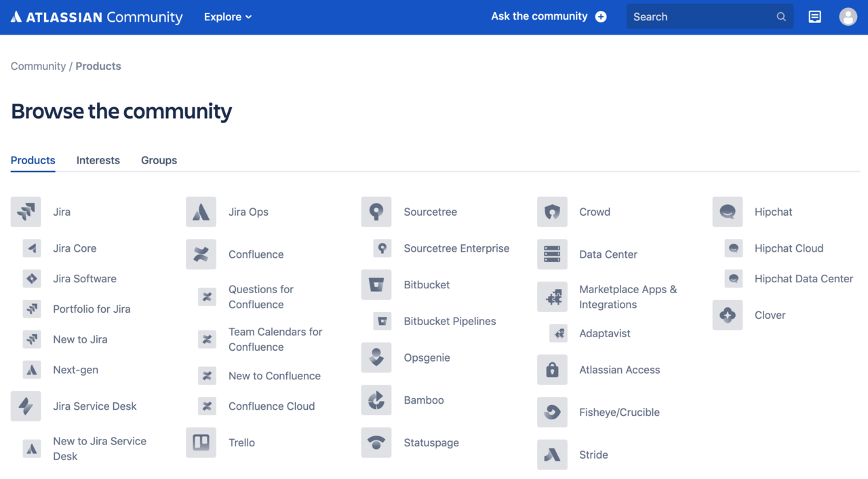This screenshot has width=868, height=479.
Task: Click the Opsgenie icon
Action: tap(376, 358)
